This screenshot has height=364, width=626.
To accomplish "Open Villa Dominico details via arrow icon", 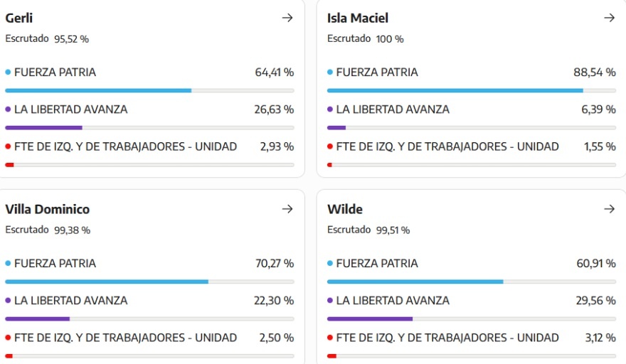I will click(x=287, y=209).
